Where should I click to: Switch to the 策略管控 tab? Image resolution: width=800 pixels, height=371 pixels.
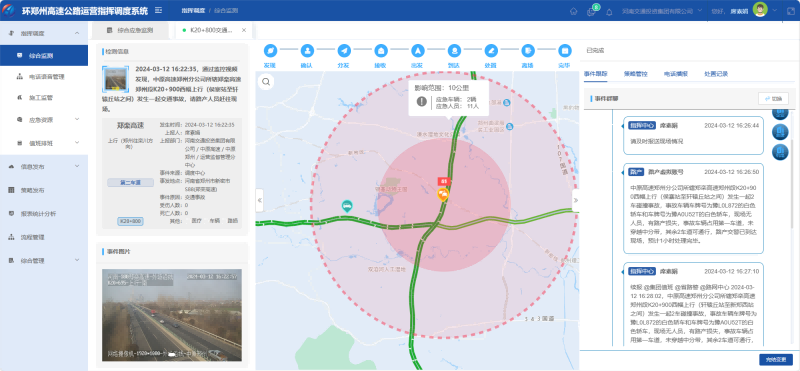[635, 73]
